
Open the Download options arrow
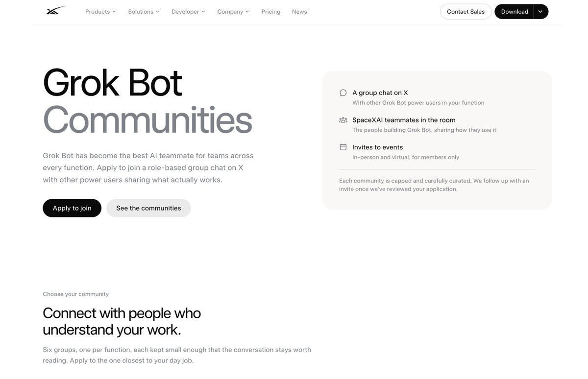(540, 12)
